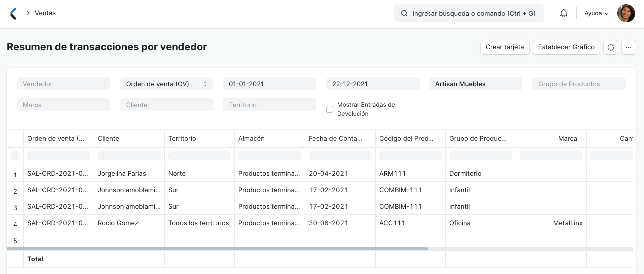Filter the Marca column via its filter box
Screen dimensions: 644x274
click(x=551, y=156)
